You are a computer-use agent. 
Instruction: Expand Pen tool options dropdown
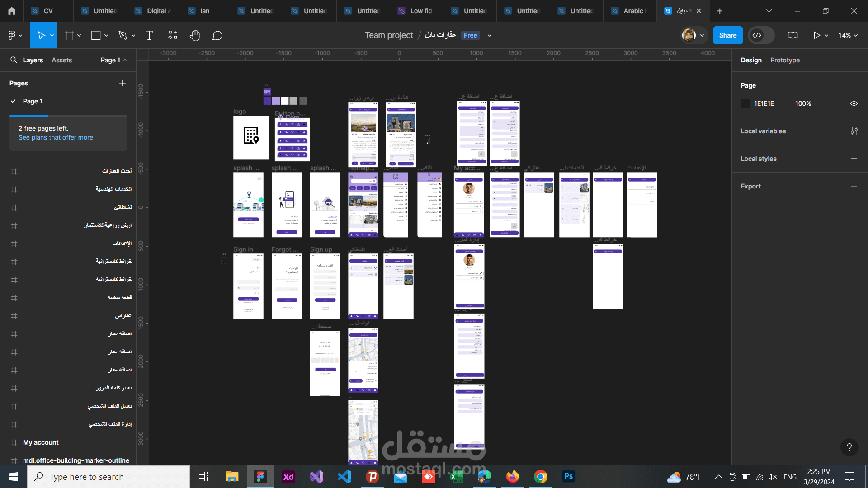tap(133, 35)
